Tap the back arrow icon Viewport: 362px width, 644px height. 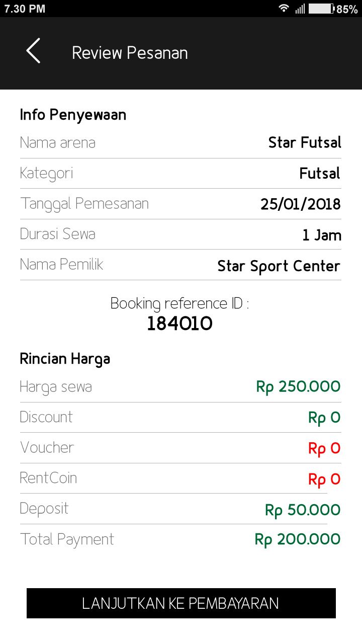click(33, 52)
